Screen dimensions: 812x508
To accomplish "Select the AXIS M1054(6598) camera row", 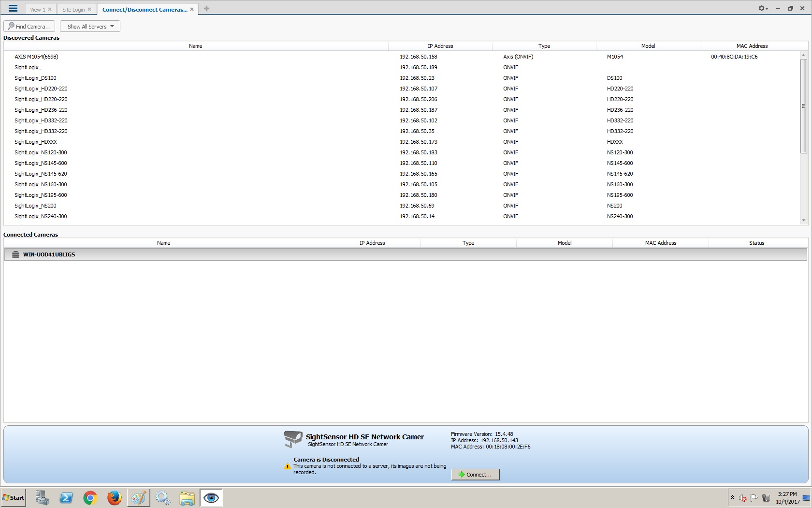I will pos(402,57).
